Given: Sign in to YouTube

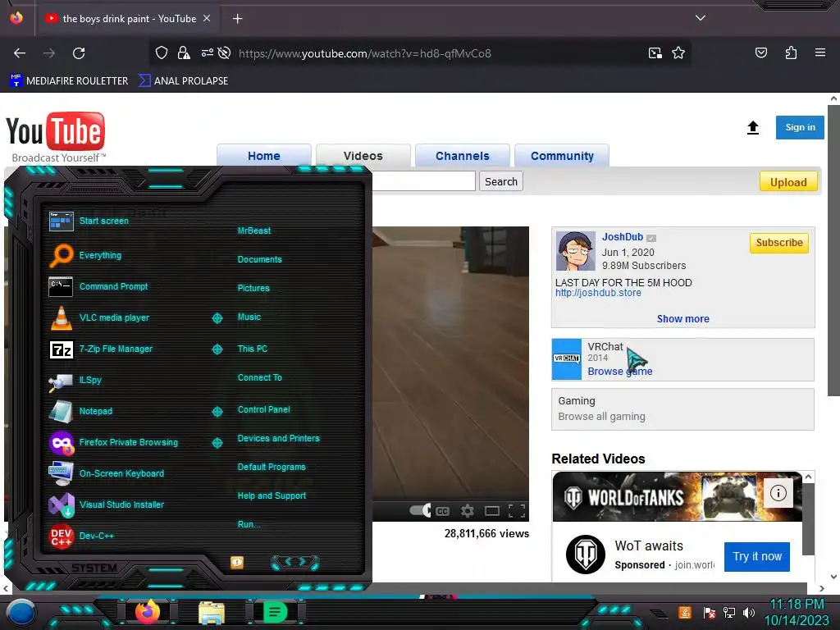Looking at the screenshot, I should [800, 127].
